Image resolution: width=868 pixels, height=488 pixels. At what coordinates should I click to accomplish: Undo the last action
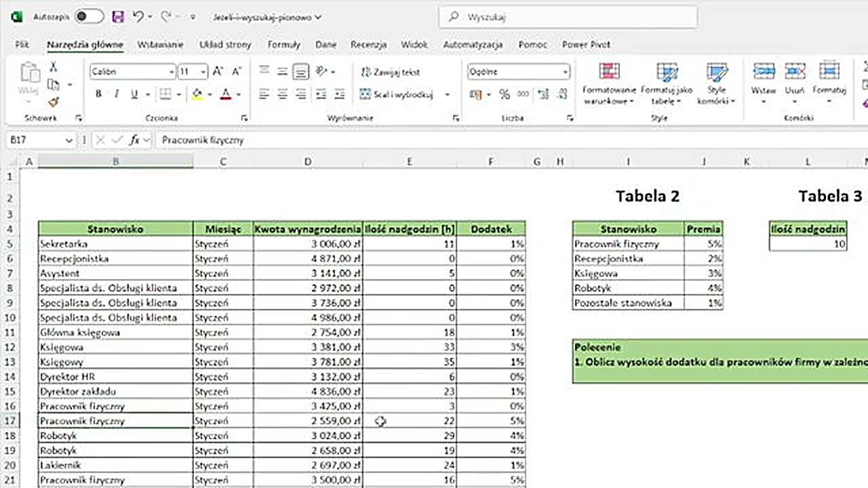click(139, 16)
